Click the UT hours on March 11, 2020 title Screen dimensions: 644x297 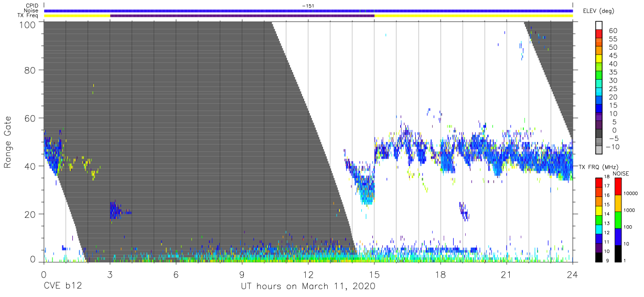tap(308, 287)
